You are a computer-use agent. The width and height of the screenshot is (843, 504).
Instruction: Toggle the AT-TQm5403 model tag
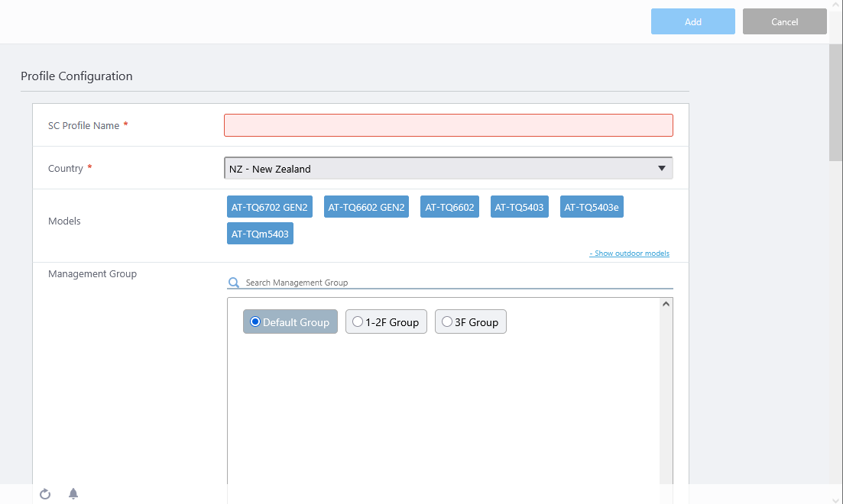pyautogui.click(x=260, y=234)
